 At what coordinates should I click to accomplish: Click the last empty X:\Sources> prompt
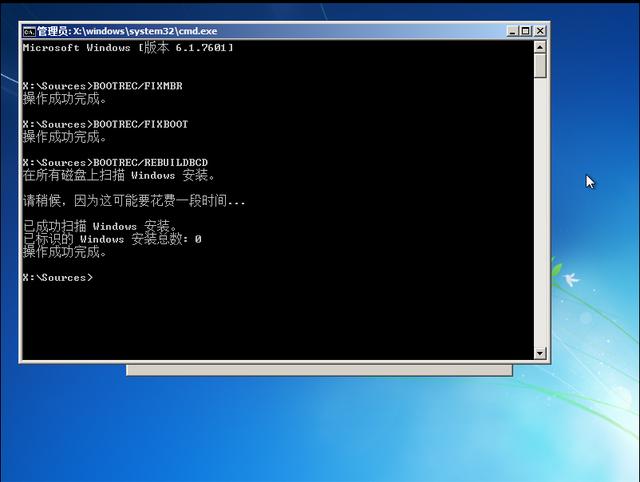point(58,278)
